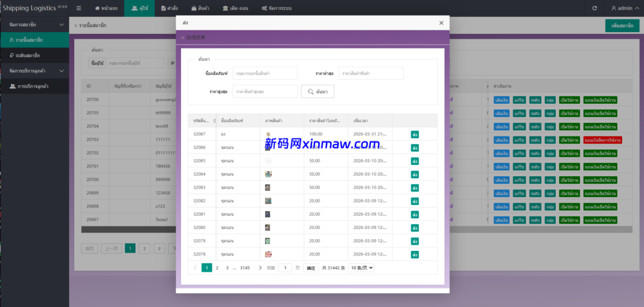Open the เติม-ถอน deposit-withdraw tab
This screenshot has width=644, height=307.
235,8
